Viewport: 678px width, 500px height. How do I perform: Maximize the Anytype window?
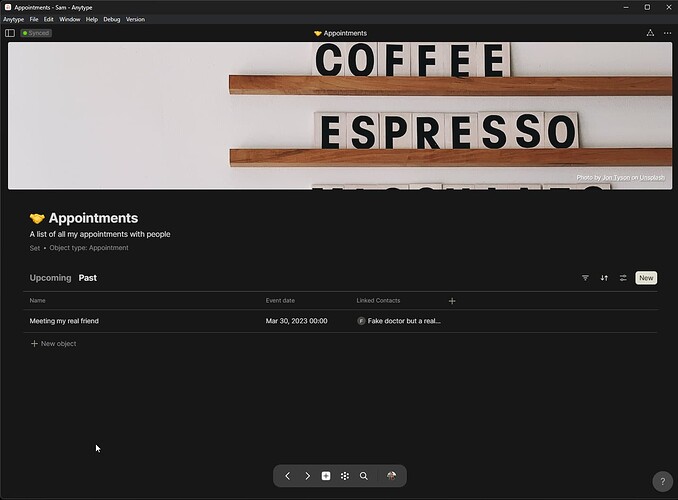[x=647, y=7]
